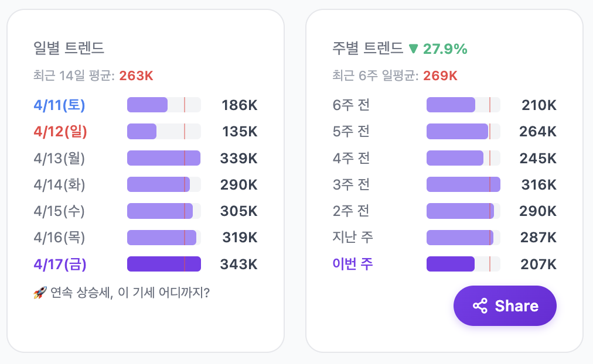Click the share icon inside Share button
Viewport: 593px width, 364px height.
[x=480, y=306]
